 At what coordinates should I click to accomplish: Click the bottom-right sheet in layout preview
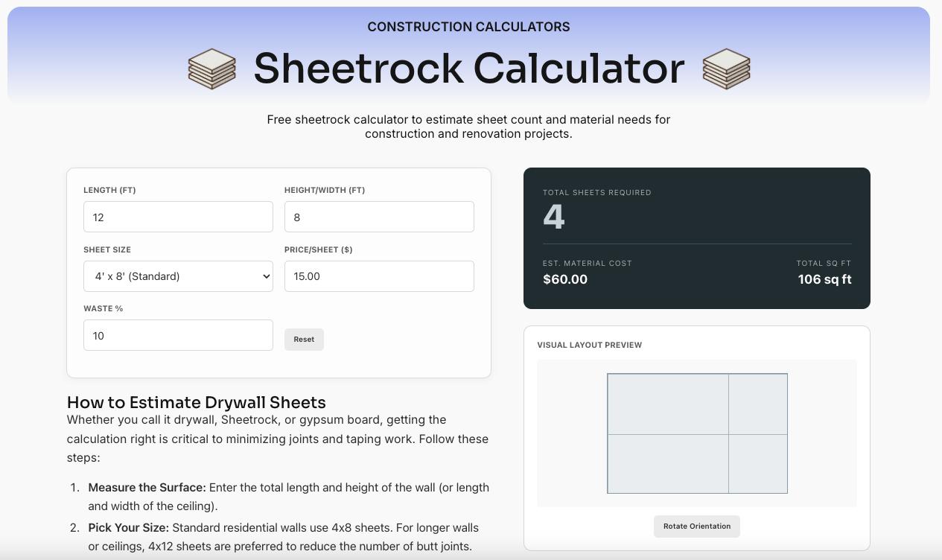[758, 464]
